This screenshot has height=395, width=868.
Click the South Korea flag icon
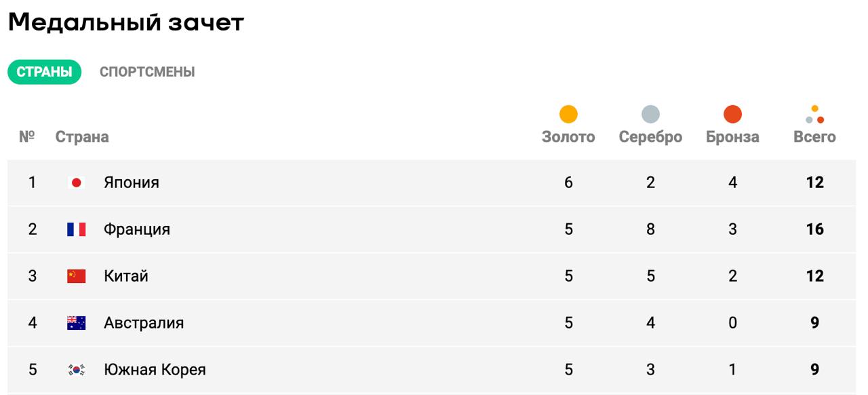point(76,370)
